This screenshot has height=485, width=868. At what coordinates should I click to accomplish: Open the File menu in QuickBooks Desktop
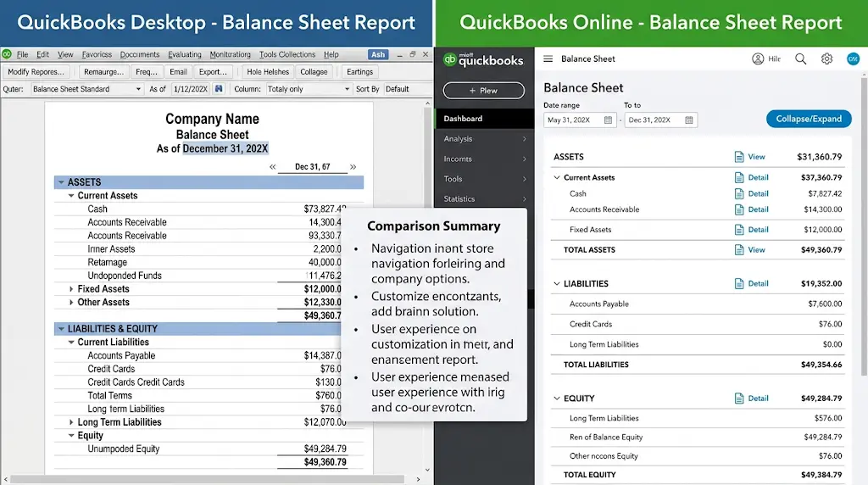22,54
